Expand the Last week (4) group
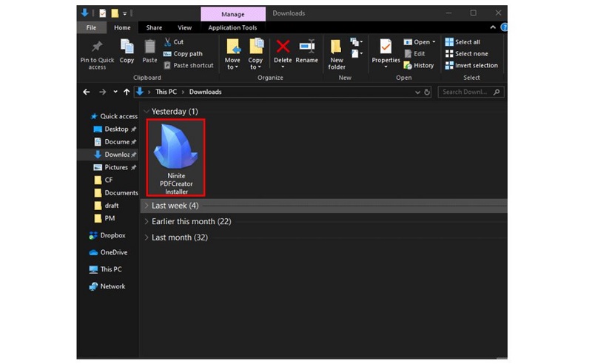Viewport: 592px width, 364px height. [x=147, y=206]
